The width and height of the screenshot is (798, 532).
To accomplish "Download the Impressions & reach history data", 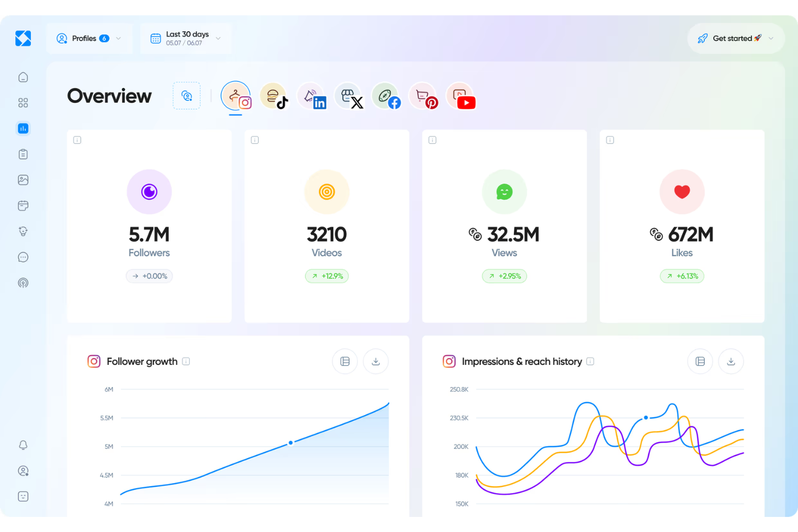I will pyautogui.click(x=731, y=361).
